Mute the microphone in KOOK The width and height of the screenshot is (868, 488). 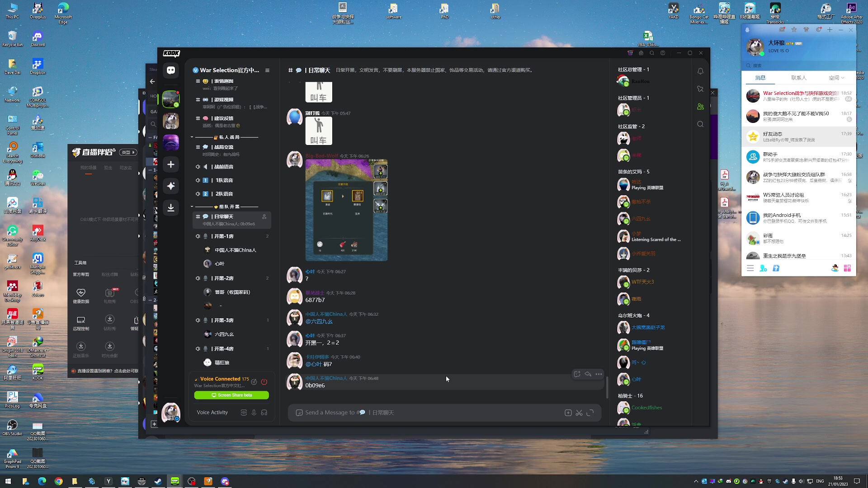tap(254, 413)
